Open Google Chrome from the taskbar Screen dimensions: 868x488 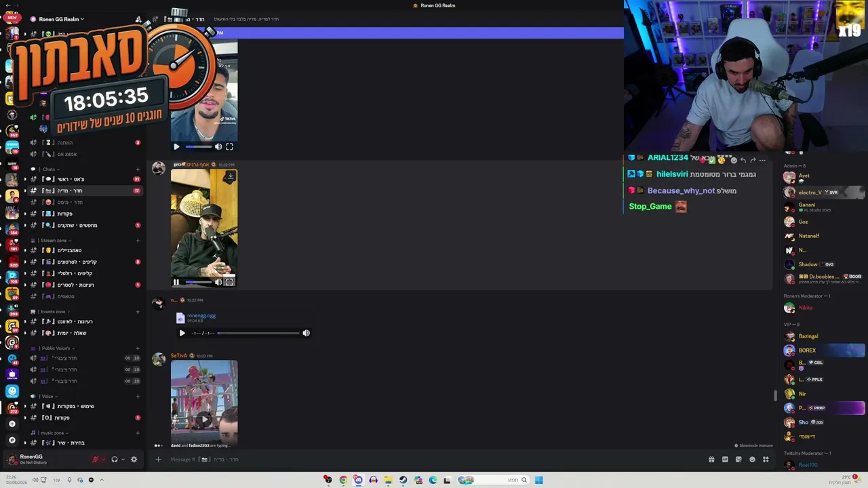pos(343,480)
